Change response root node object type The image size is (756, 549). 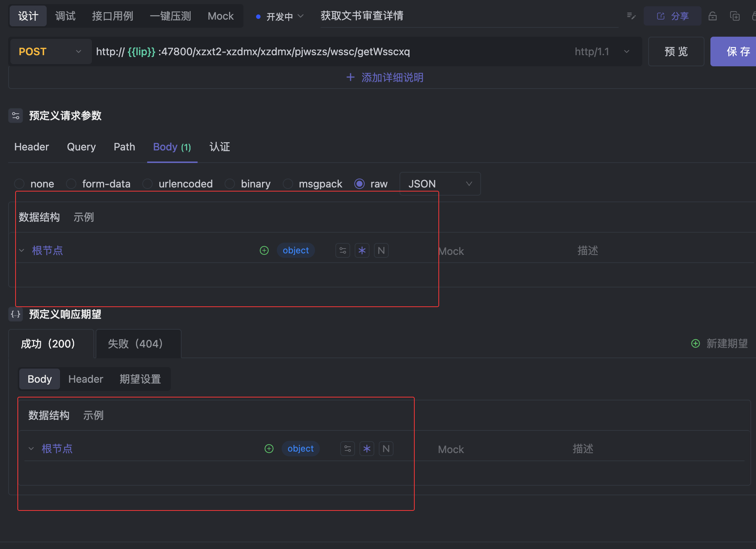point(301,449)
